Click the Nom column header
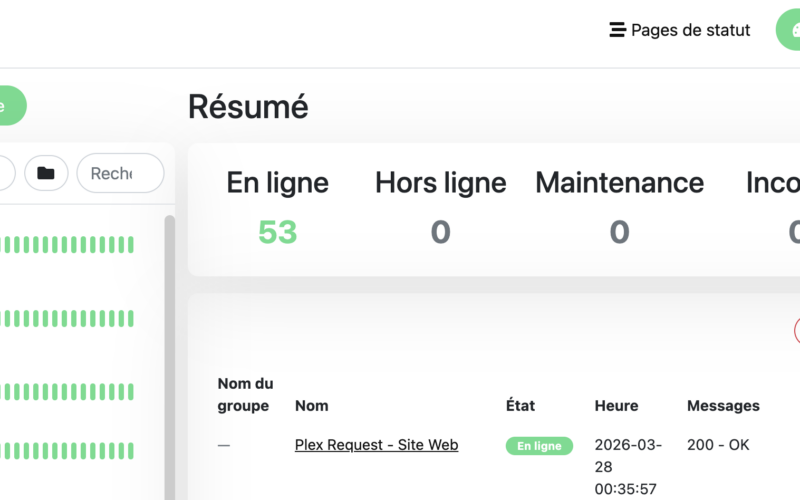This screenshot has width=800, height=500. click(312, 406)
